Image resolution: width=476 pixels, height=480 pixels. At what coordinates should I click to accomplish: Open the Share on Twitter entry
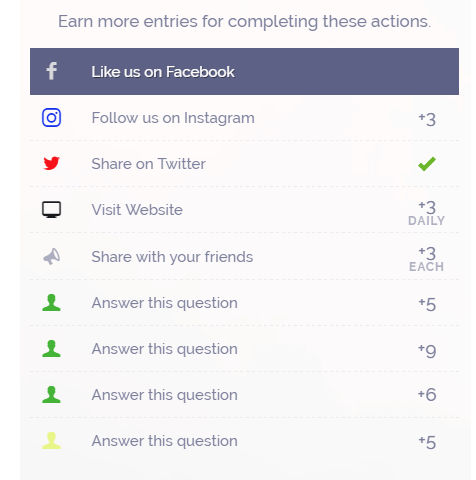pos(244,164)
